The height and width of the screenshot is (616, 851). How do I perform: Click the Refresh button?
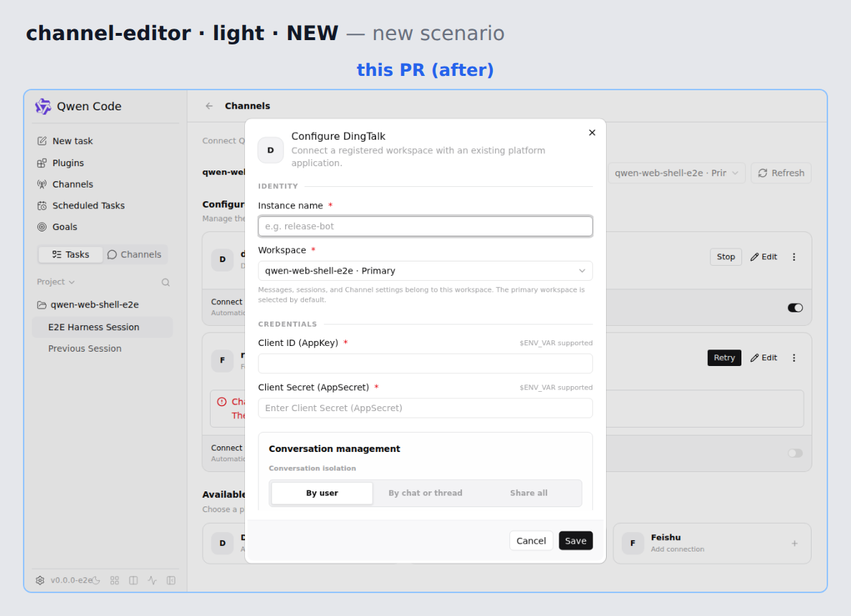point(781,173)
